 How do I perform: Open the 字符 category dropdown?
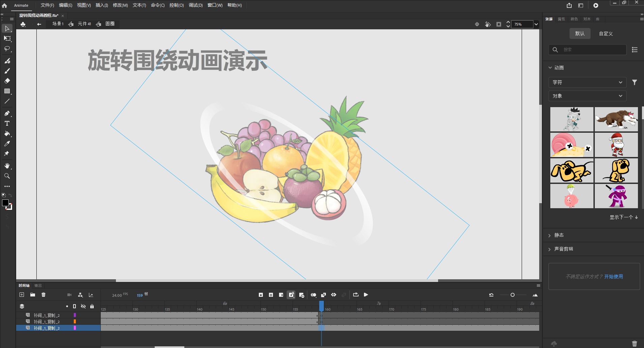[x=587, y=82]
